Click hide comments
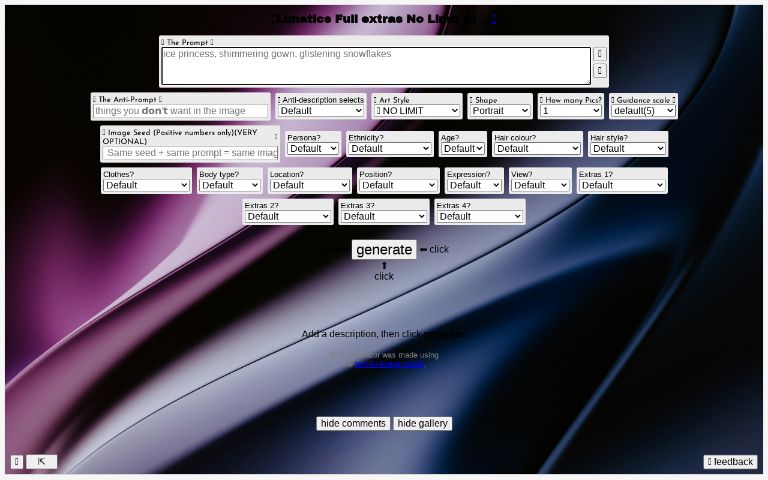This screenshot has height=480, width=768. pos(353,423)
